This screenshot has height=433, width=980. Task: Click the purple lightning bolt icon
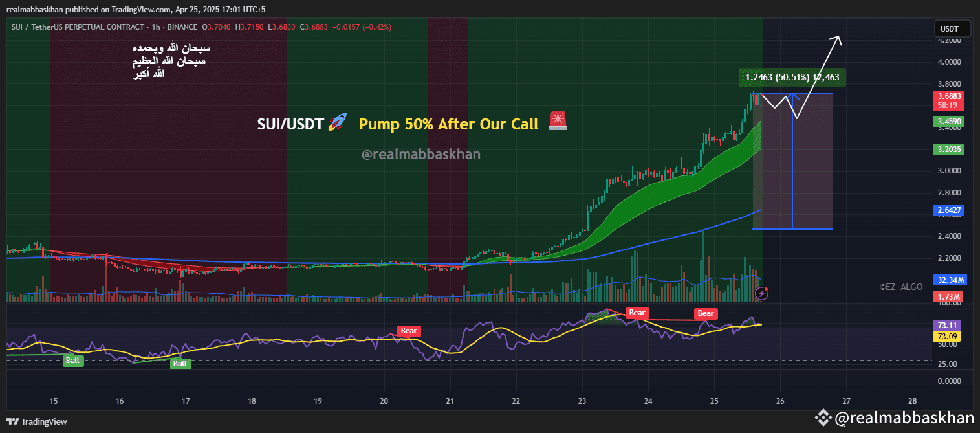pyautogui.click(x=762, y=293)
